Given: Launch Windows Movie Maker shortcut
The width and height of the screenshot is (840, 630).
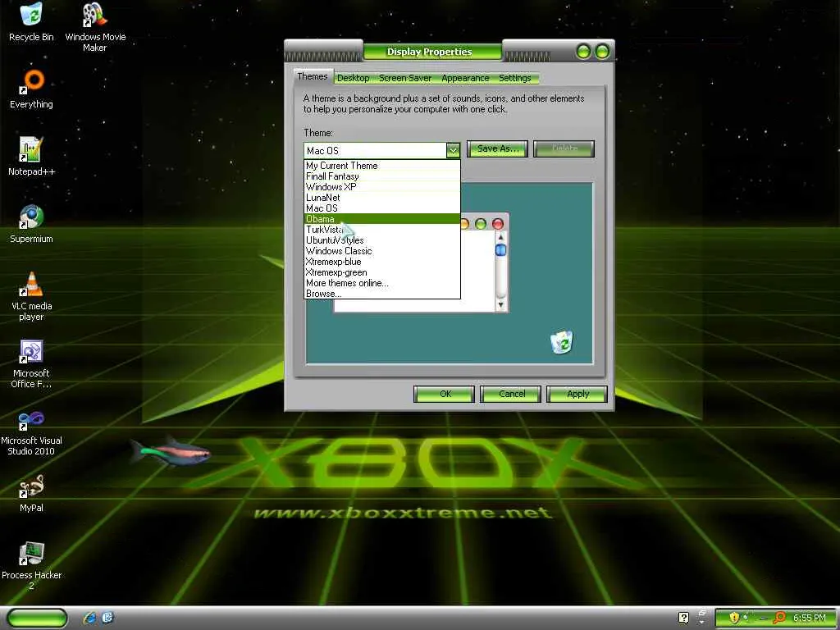Looking at the screenshot, I should [x=95, y=27].
